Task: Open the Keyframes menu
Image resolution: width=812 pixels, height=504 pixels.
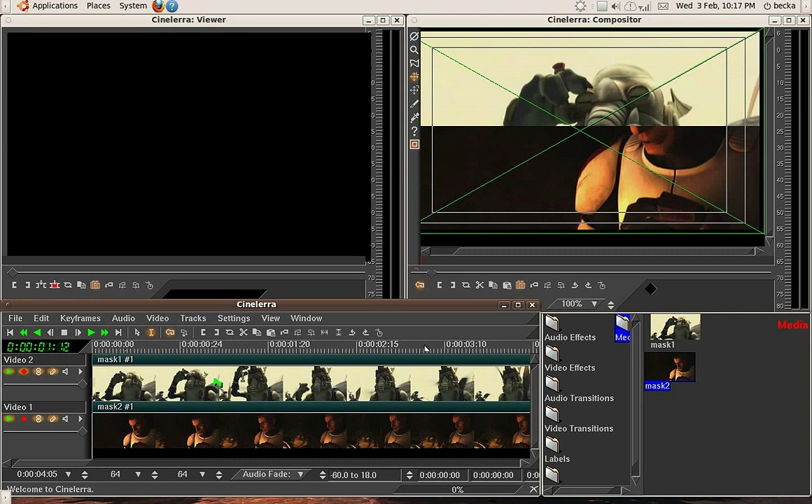Action: click(x=80, y=318)
